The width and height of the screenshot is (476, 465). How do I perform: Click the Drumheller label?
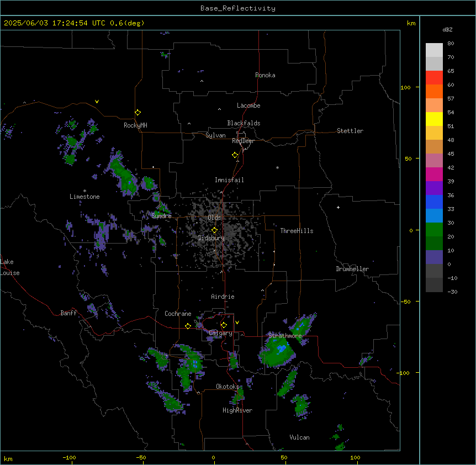click(x=352, y=269)
